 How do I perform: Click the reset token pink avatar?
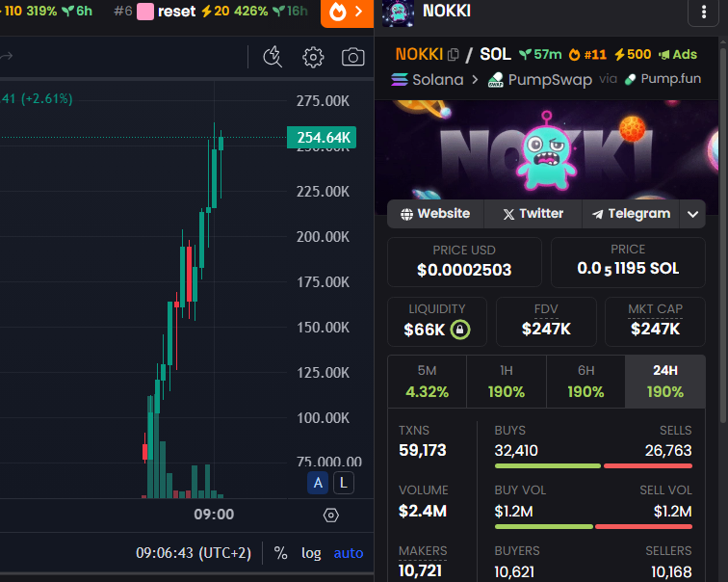[145, 12]
